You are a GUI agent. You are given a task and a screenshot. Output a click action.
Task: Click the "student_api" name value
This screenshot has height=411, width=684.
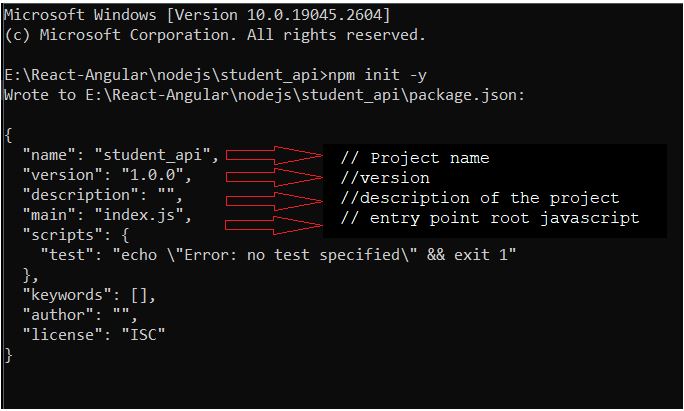tap(156, 155)
